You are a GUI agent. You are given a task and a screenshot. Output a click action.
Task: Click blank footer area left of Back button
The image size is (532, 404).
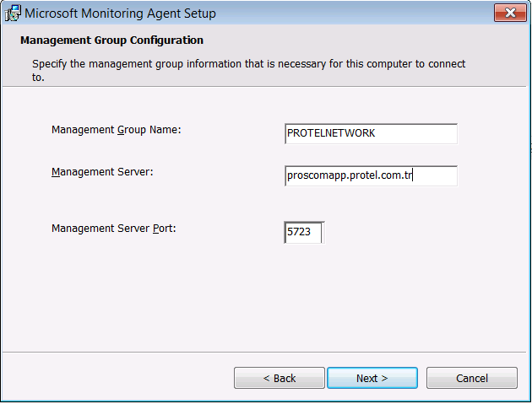click(118, 378)
